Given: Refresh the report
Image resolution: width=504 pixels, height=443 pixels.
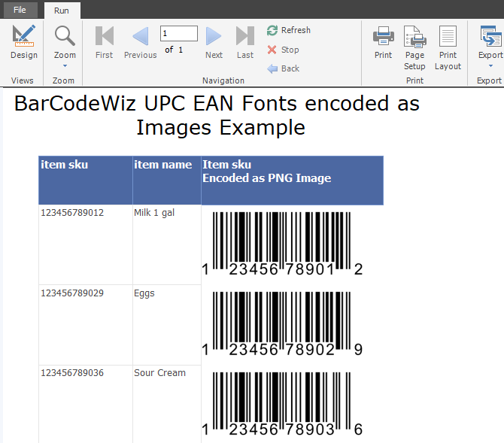Looking at the screenshot, I should pos(289,30).
